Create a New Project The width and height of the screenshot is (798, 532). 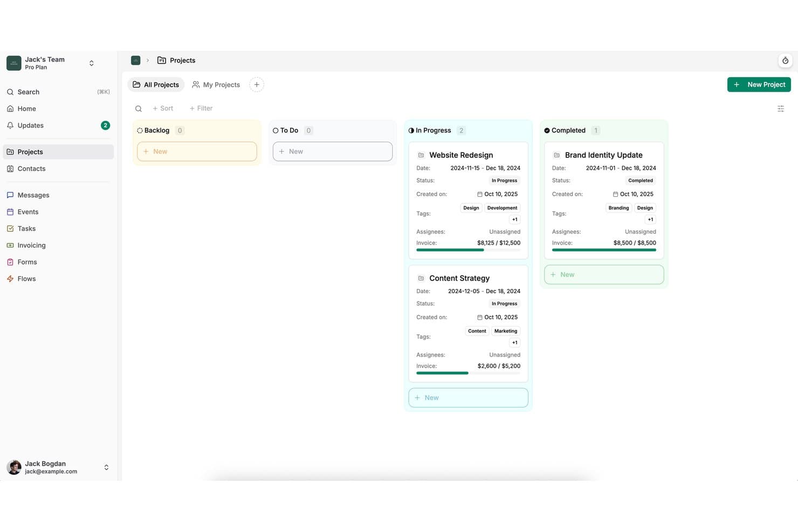click(759, 85)
